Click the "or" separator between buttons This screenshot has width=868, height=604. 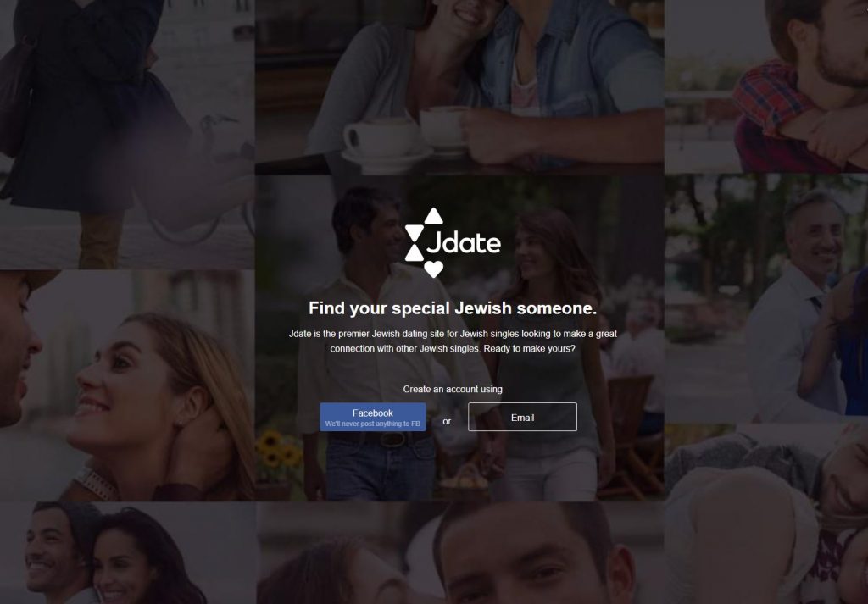[x=447, y=422]
